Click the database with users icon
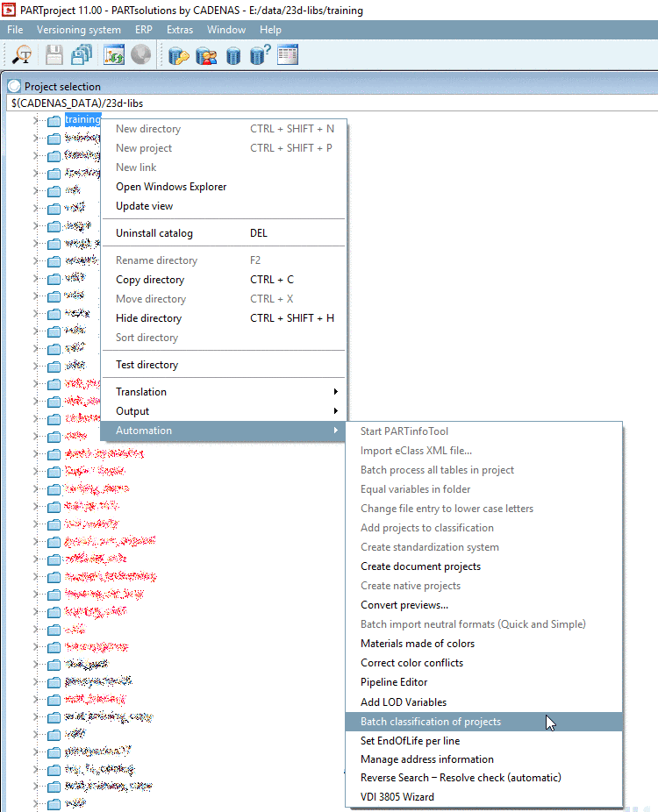658x812 pixels. 206,55
